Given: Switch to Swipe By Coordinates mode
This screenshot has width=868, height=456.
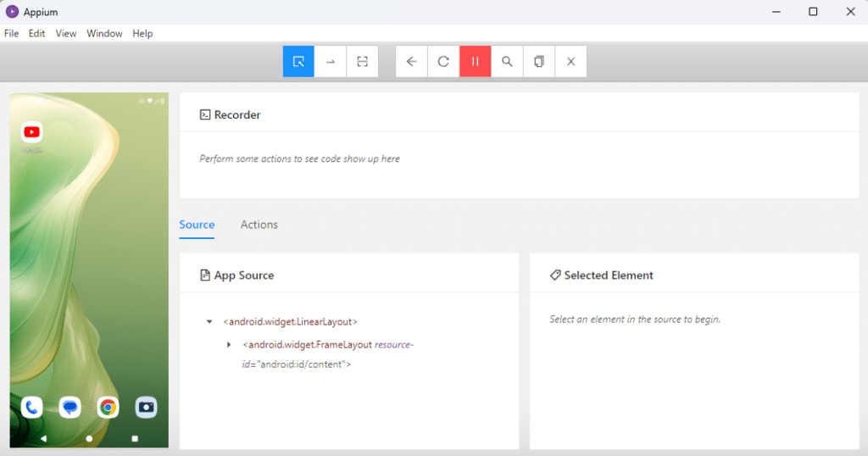Looking at the screenshot, I should click(331, 62).
